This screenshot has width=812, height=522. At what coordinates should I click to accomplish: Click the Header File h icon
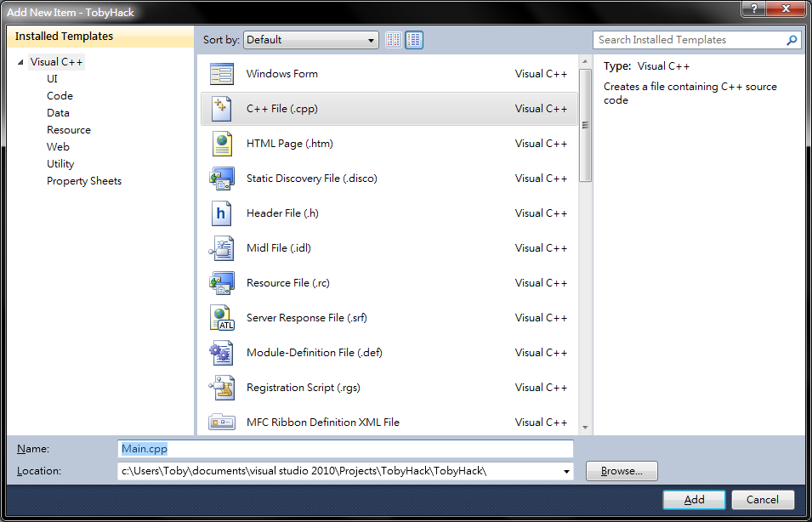tap(222, 213)
